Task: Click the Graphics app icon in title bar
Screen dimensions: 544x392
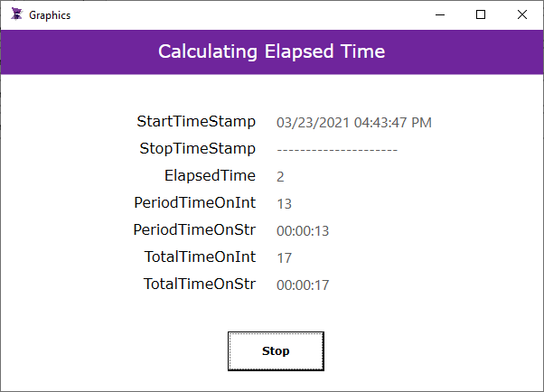Action: 16,14
